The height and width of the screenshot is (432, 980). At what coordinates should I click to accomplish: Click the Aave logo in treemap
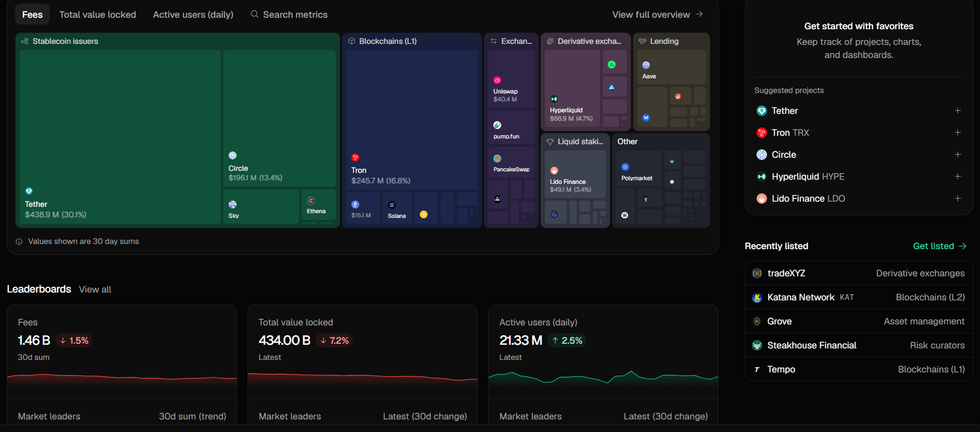click(x=646, y=65)
